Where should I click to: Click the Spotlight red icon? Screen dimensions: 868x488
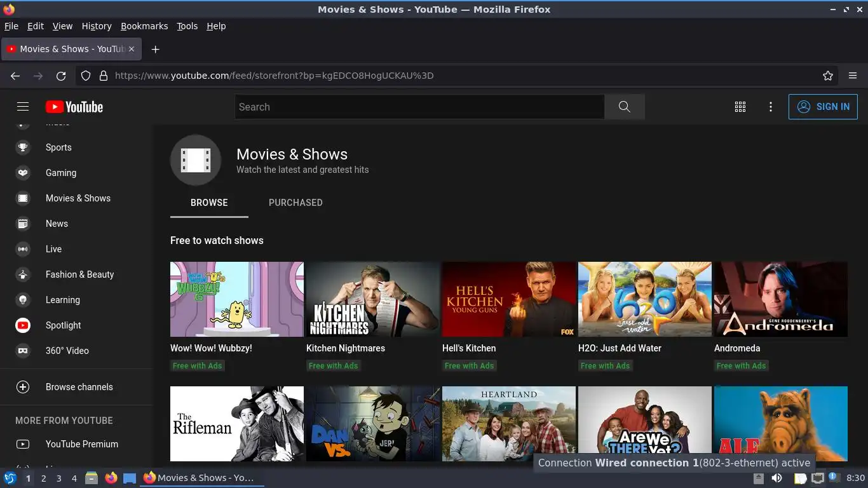pyautogui.click(x=23, y=325)
